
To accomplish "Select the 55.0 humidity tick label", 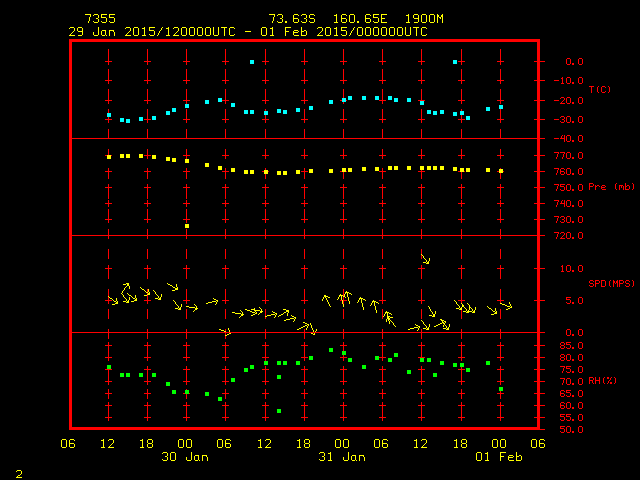I will 571,418.
